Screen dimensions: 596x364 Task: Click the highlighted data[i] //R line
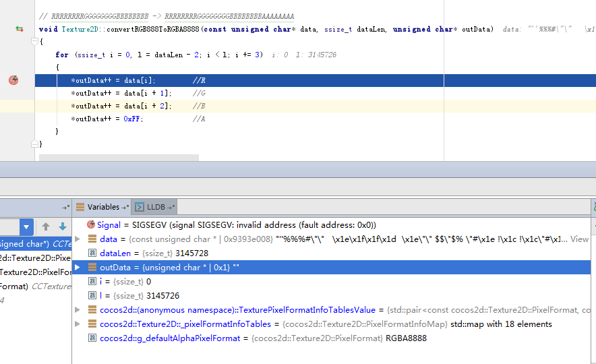tap(316, 80)
